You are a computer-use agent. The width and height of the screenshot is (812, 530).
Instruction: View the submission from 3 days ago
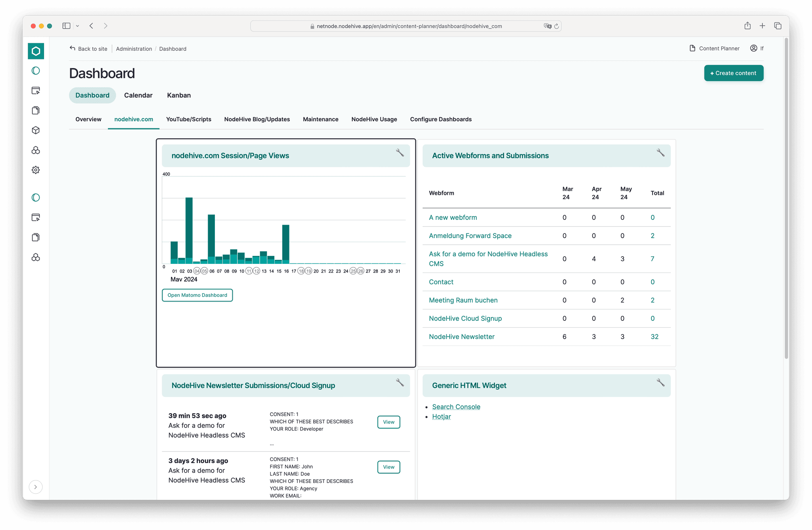[x=389, y=467]
